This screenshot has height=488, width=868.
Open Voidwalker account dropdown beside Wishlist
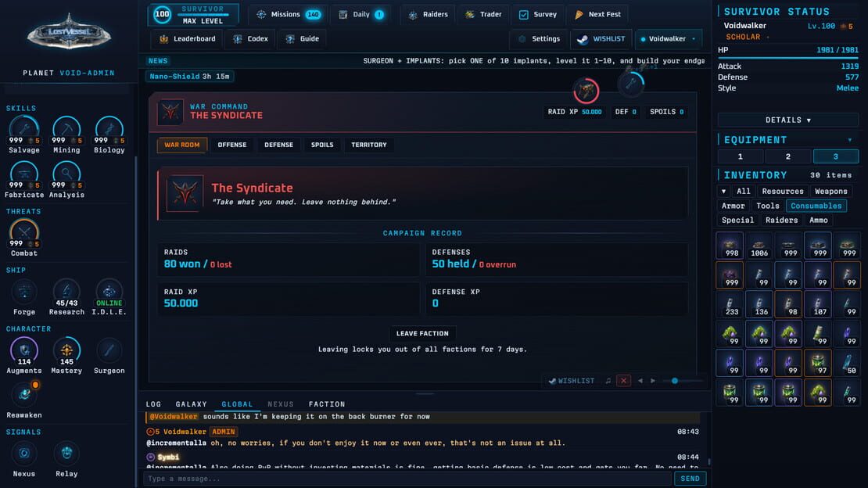click(x=669, y=39)
